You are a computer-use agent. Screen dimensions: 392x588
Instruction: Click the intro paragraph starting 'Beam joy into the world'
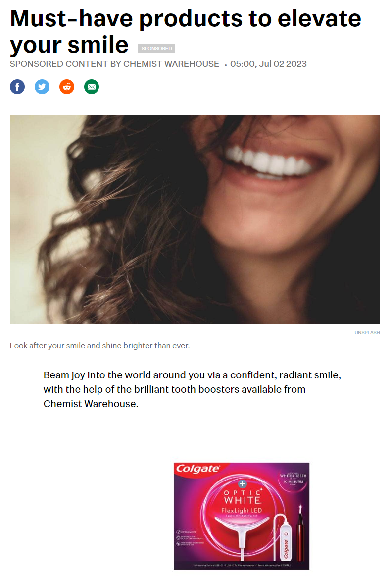coord(192,389)
